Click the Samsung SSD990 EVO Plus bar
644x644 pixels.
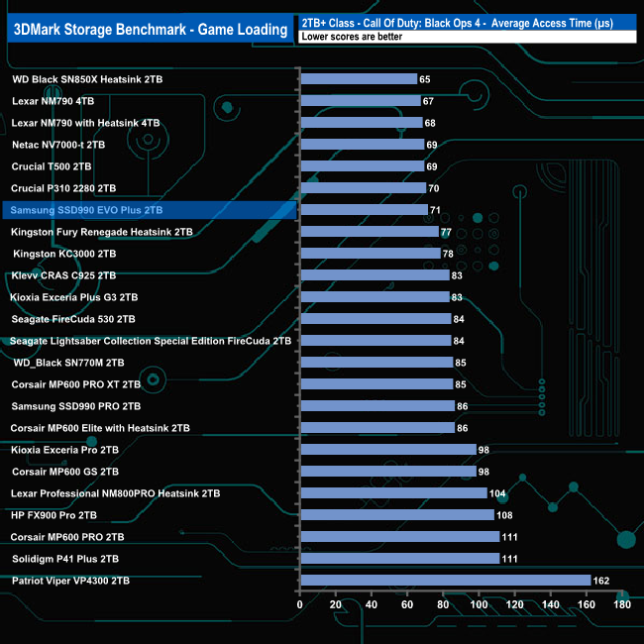click(x=365, y=209)
